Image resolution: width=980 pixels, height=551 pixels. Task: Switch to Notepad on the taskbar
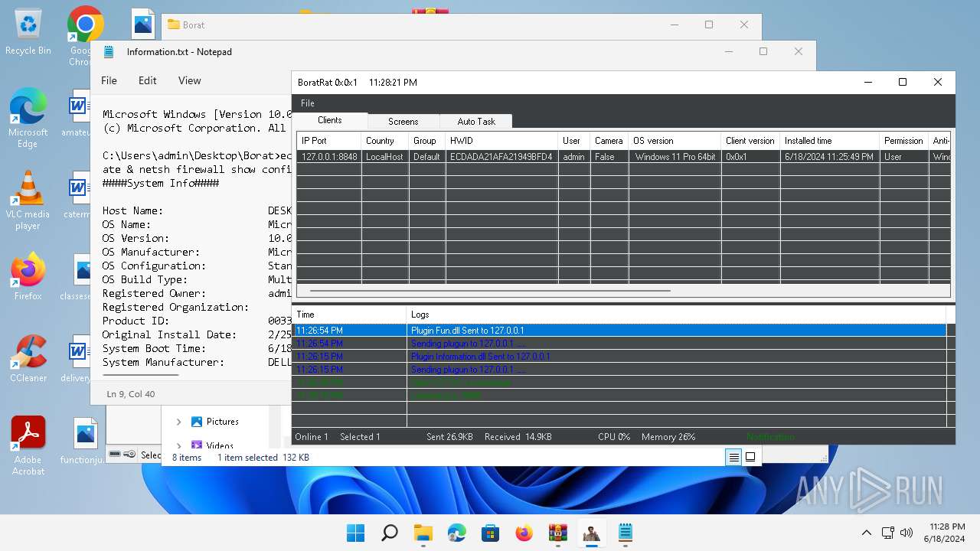pyautogui.click(x=625, y=533)
